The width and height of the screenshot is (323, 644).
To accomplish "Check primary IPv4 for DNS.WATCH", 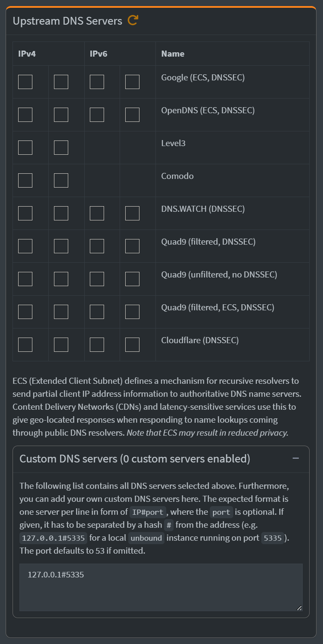I will coord(25,213).
